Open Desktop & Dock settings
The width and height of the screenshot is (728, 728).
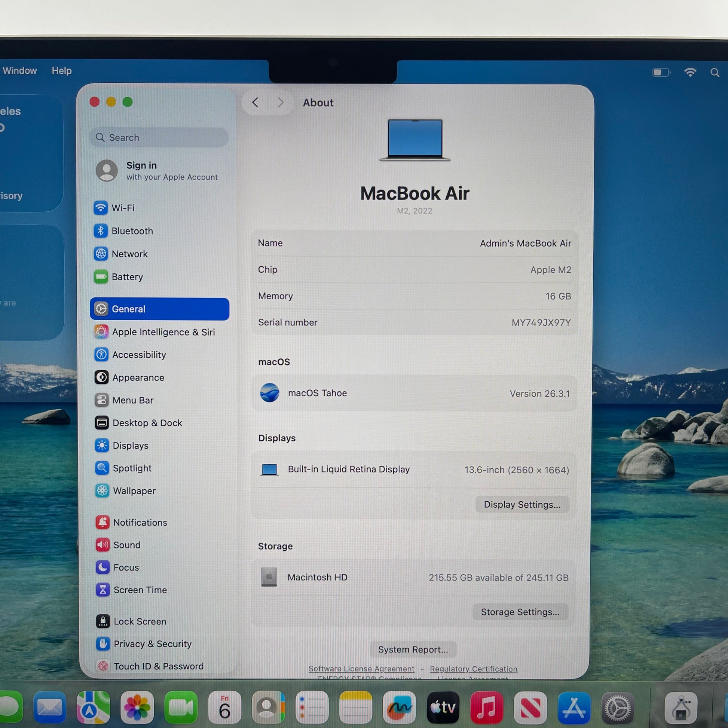click(x=147, y=423)
